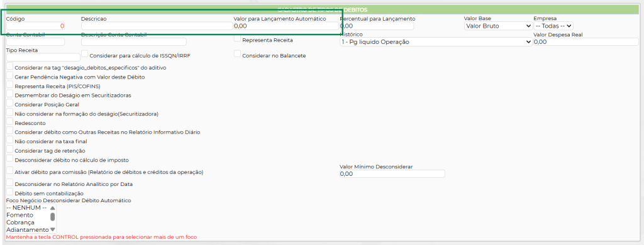The width and height of the screenshot is (644, 245).
Task: Check the Representa Receita checkbox beside Histórico
Action: click(237, 38)
